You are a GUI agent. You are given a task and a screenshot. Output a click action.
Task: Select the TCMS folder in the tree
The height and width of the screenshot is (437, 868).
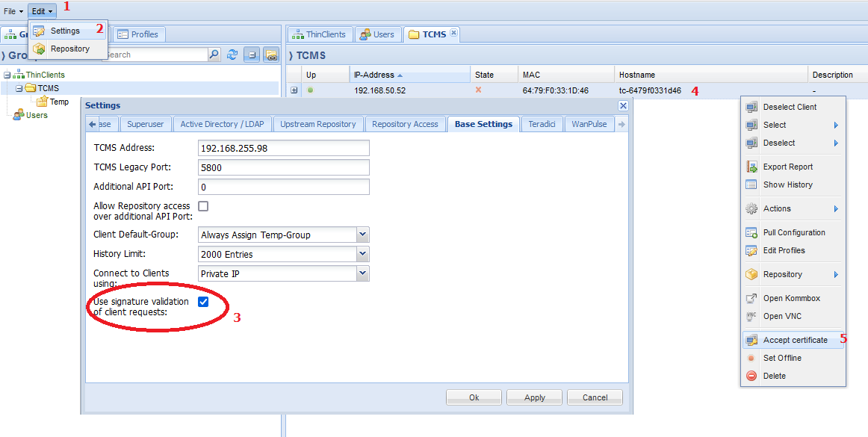coord(48,88)
